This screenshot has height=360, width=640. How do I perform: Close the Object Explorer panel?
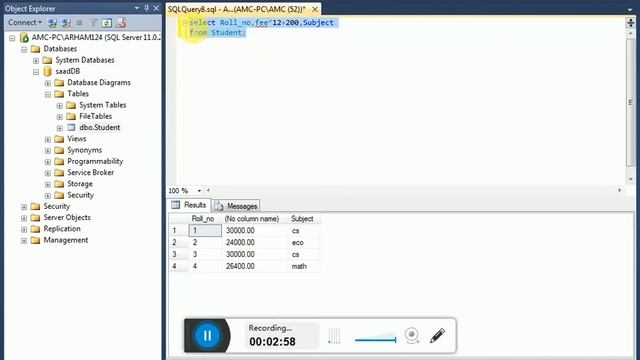pyautogui.click(x=156, y=8)
